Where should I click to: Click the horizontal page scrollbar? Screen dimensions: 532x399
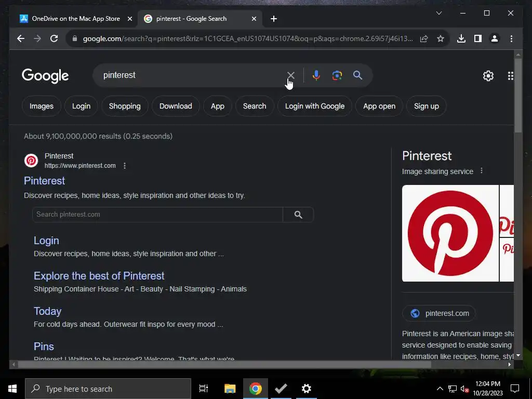point(224,364)
